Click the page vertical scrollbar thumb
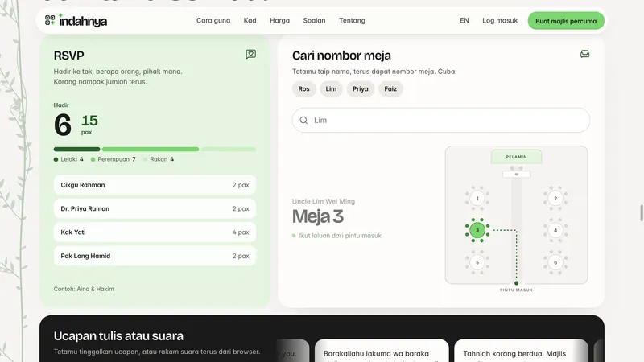 (x=642, y=213)
